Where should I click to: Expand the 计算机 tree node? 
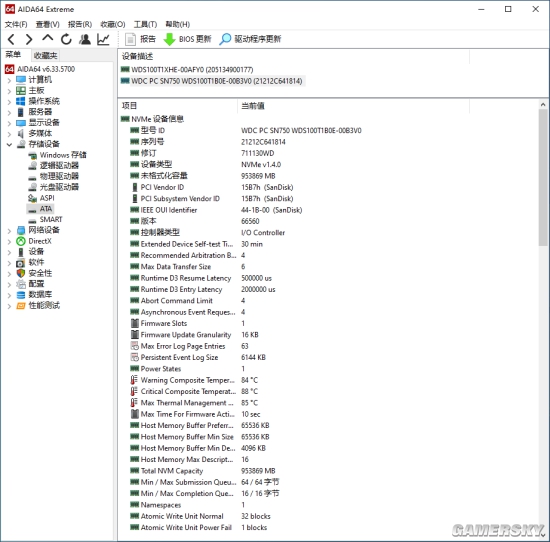9,80
